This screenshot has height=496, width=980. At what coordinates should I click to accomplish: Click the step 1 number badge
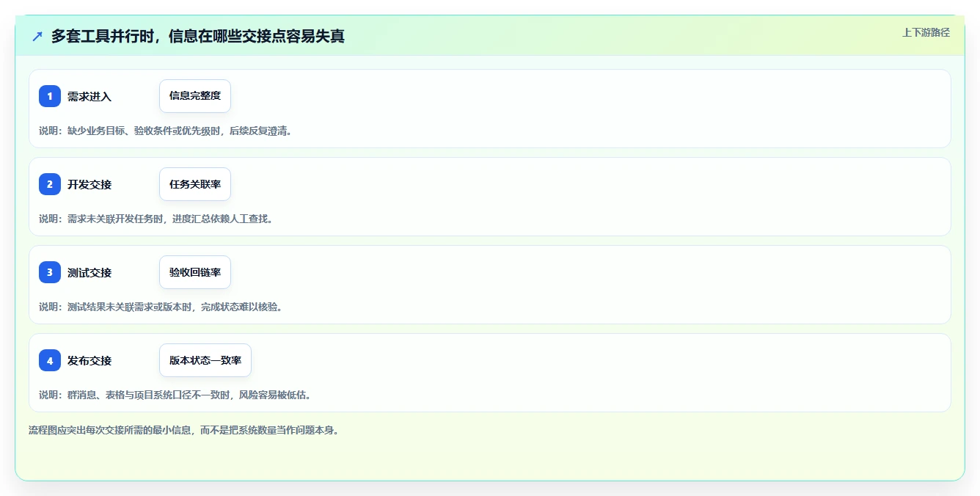50,96
